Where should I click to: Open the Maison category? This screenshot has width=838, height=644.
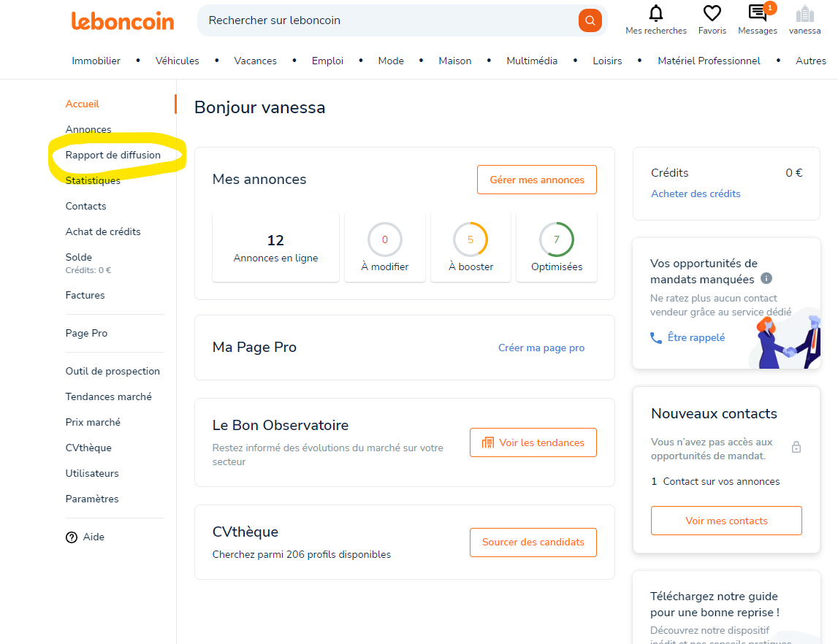point(455,61)
